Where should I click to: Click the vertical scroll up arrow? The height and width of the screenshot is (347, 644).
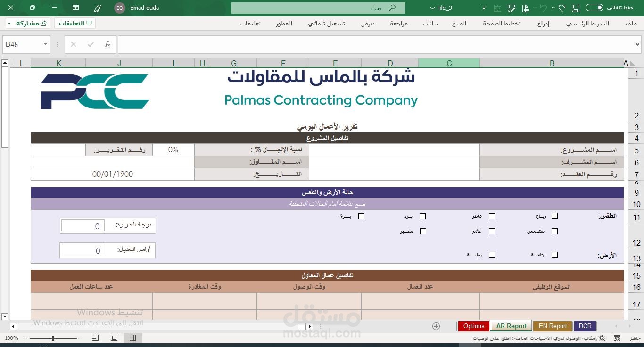(x=5, y=63)
